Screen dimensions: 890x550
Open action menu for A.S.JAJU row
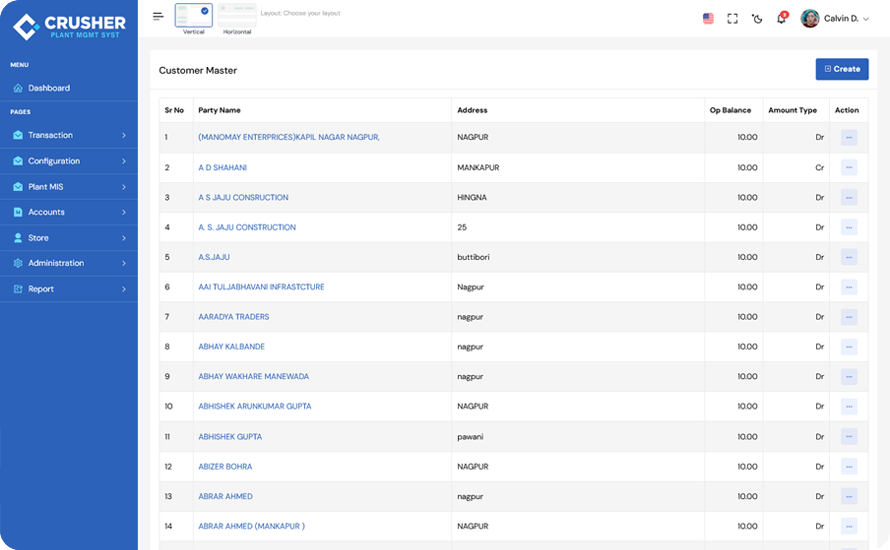tap(849, 257)
